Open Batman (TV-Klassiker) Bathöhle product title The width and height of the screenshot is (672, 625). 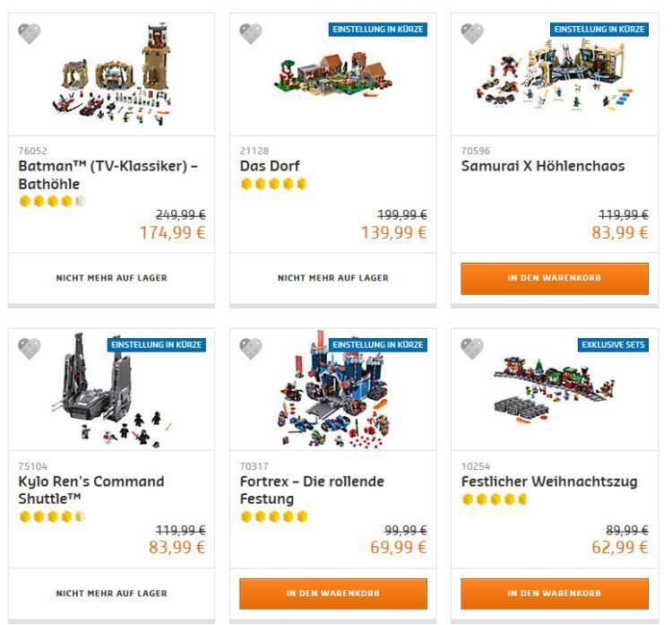pos(108,175)
